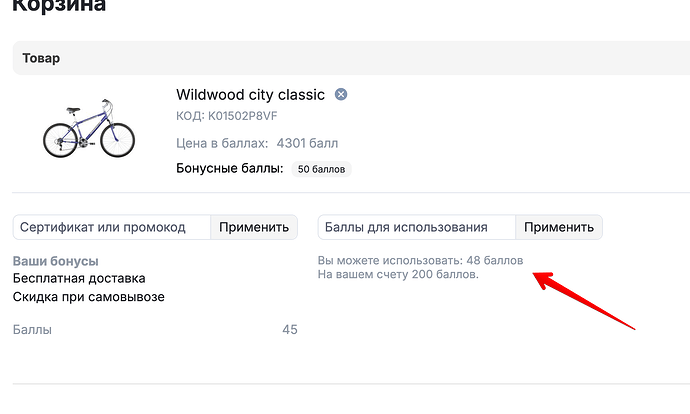Apply the certificate or promo code

pyautogui.click(x=254, y=227)
